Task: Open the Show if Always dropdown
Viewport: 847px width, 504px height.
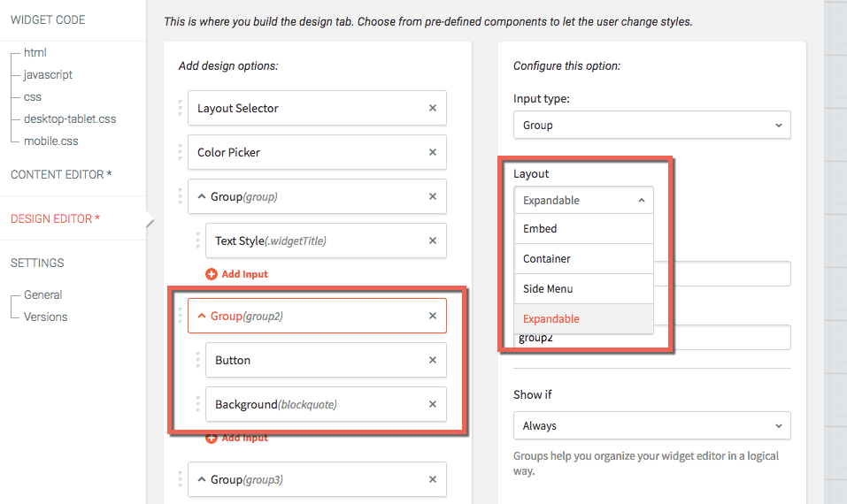Action: pos(652,426)
